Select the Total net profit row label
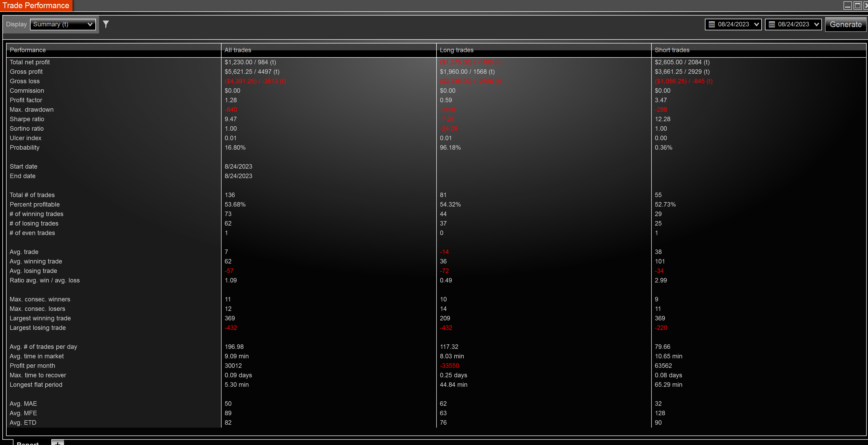Viewport: 868px width, 445px height. point(30,62)
